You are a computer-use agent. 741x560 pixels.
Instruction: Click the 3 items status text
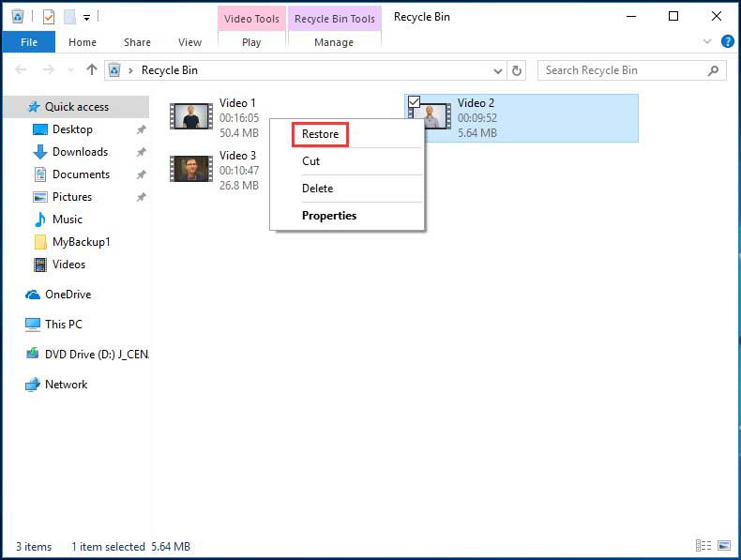pyautogui.click(x=34, y=547)
